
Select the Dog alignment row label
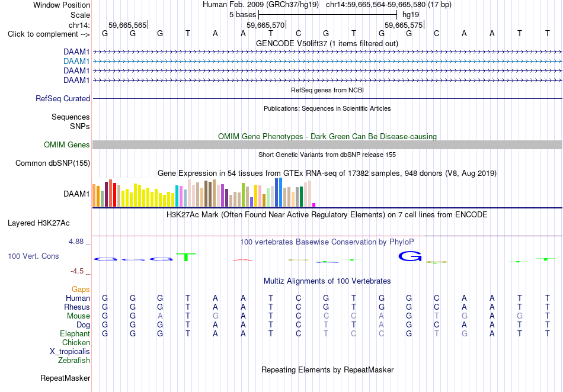pyautogui.click(x=83, y=325)
